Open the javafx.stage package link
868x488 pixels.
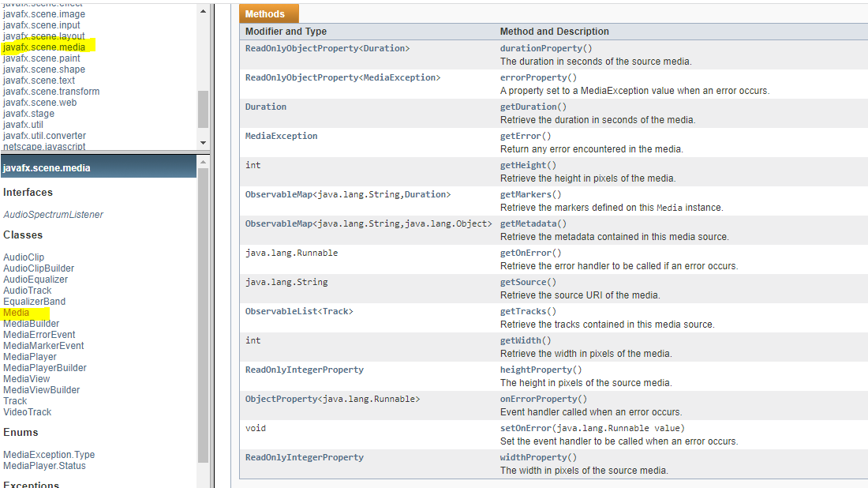(x=28, y=114)
